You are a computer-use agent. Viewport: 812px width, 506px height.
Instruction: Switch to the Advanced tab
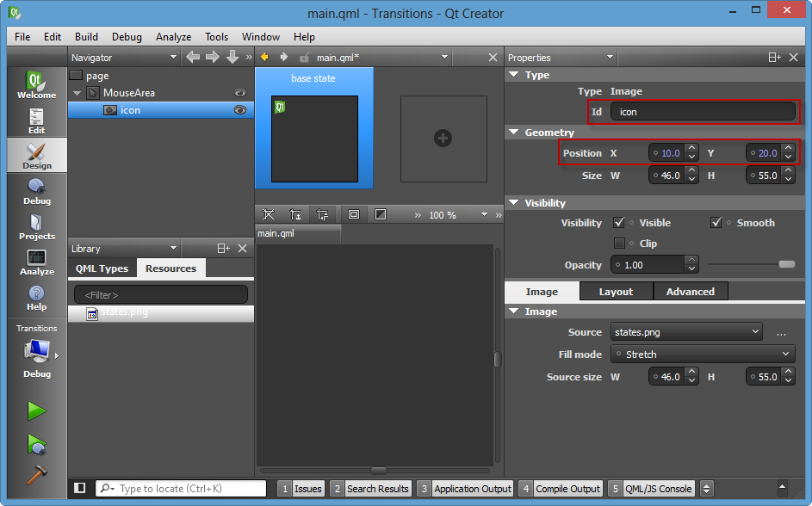(691, 291)
